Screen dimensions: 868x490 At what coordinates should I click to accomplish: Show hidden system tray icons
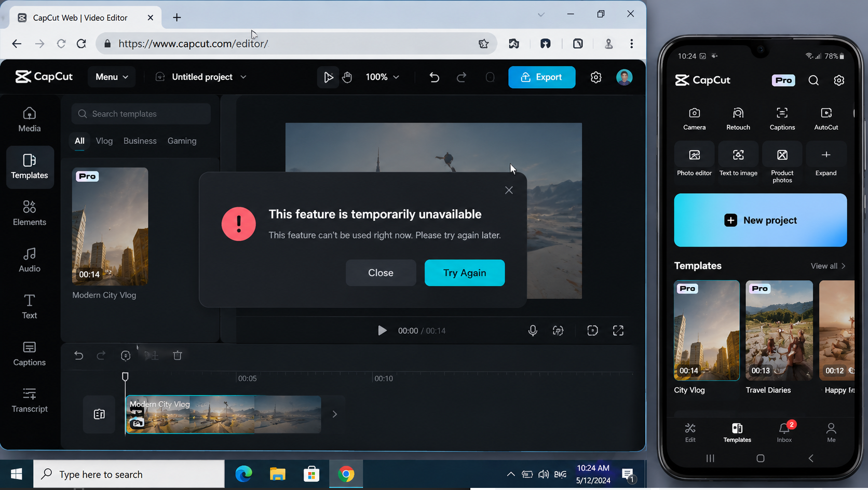[x=511, y=474]
